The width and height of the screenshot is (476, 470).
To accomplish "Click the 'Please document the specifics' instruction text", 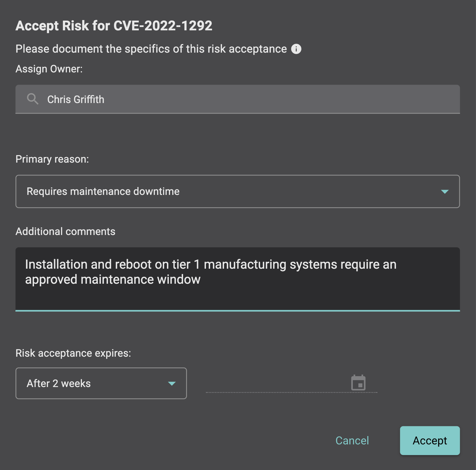I will 151,49.
